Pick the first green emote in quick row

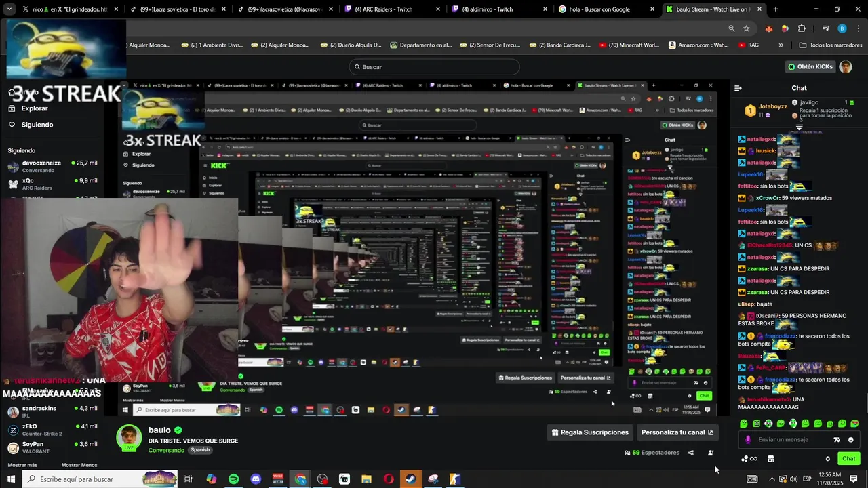coord(744,424)
